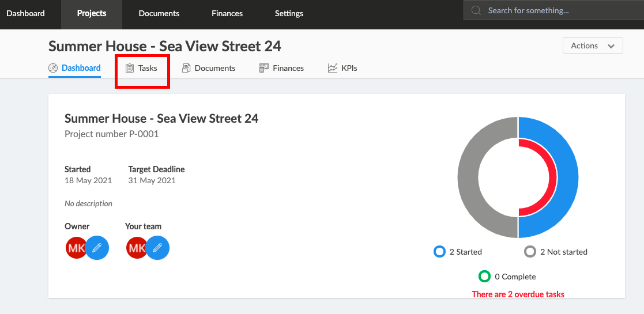Click the search magnifier icon
The image size is (644, 314).
[x=476, y=10]
